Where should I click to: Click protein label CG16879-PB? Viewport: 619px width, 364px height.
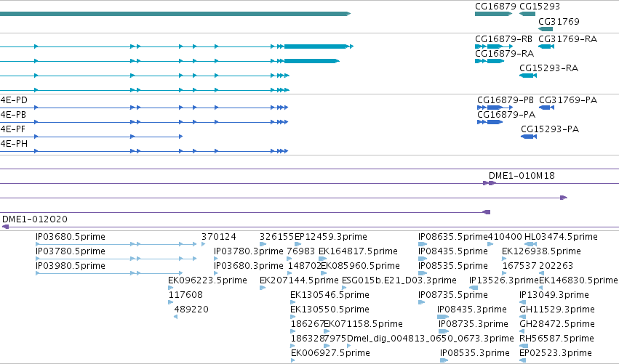[506, 100]
